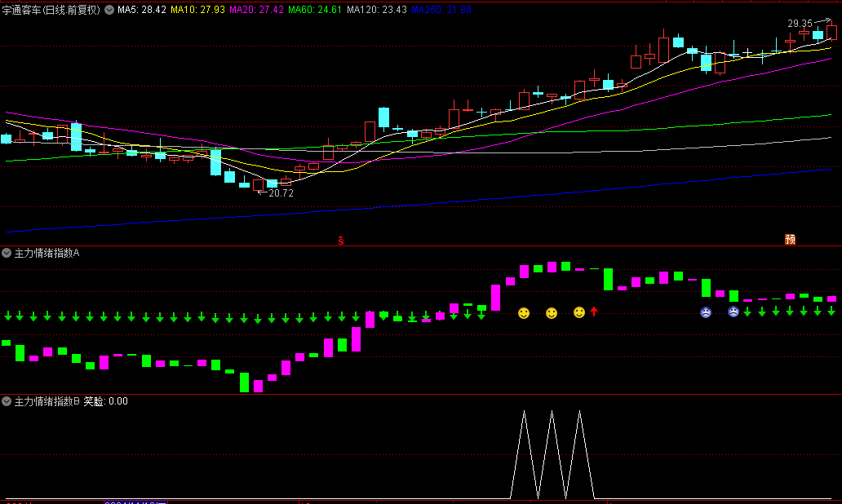This screenshot has width=842, height=504.
Task: Click the red hollow candle at 20.72 low
Action: [259, 186]
